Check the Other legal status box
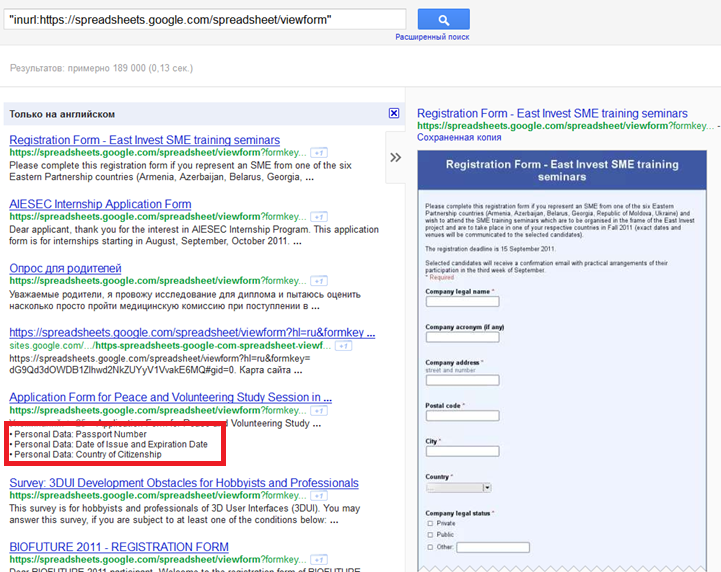Viewport: 721px width, 572px height. [x=430, y=547]
